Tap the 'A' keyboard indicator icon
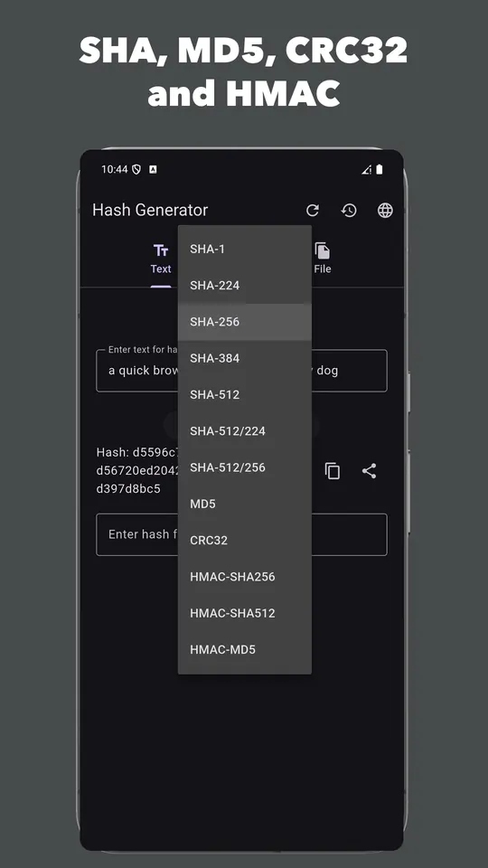This screenshot has width=488, height=868. [154, 169]
